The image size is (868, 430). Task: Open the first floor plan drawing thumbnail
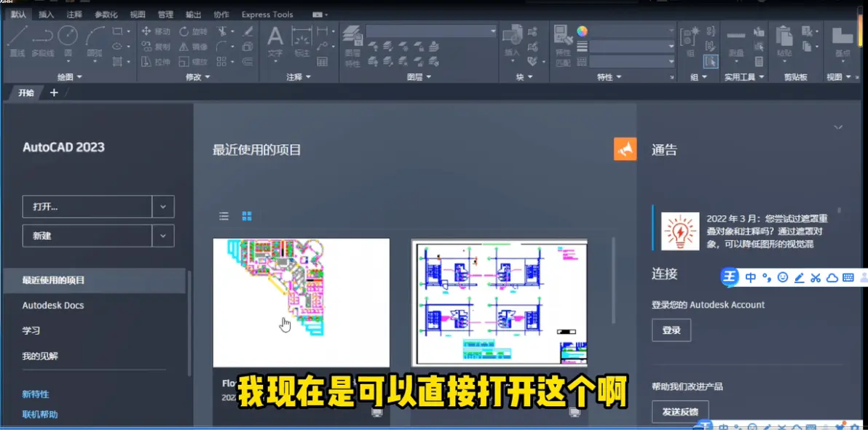301,303
